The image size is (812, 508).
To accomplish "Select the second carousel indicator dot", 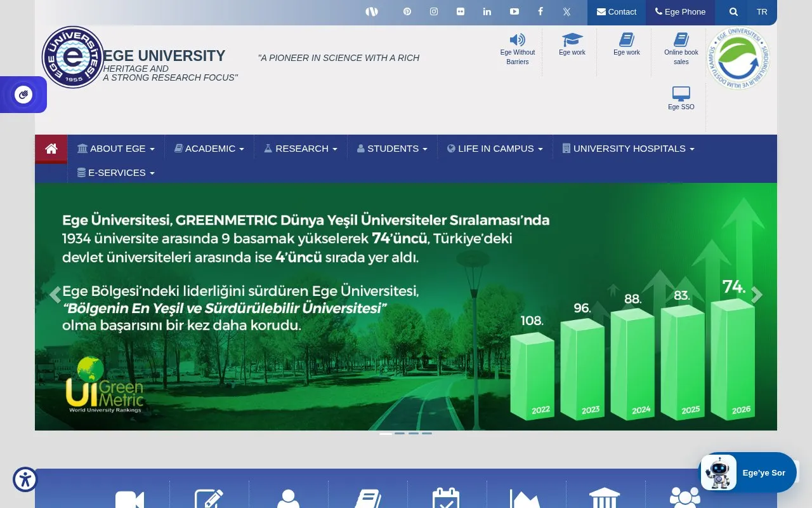I will pos(400,433).
